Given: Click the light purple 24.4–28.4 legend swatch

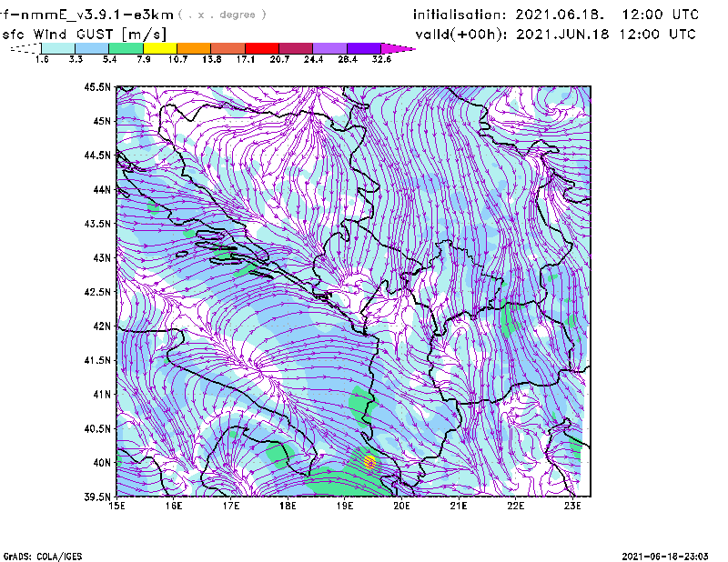Looking at the screenshot, I should click(x=330, y=48).
